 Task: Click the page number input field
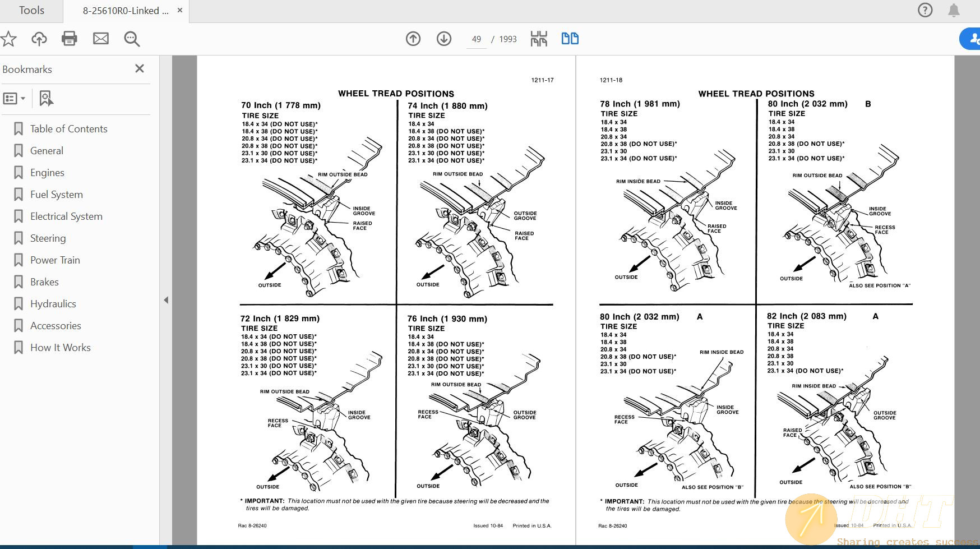pyautogui.click(x=477, y=39)
